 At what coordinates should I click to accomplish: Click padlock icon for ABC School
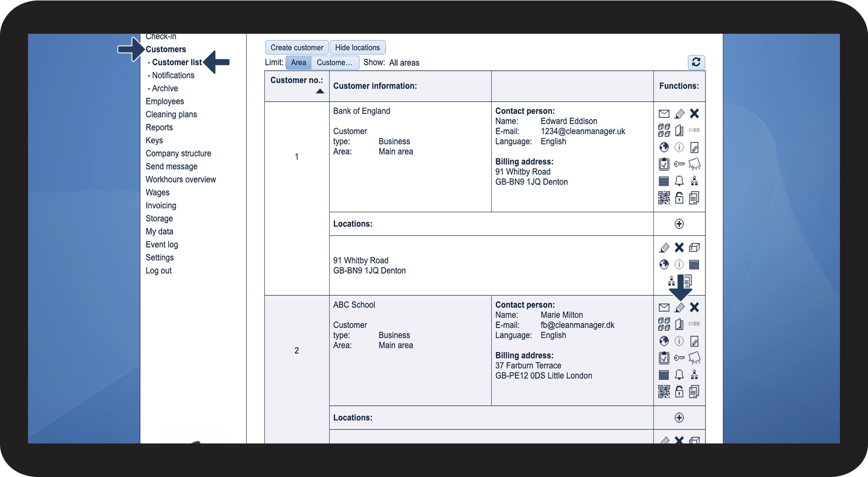pos(679,392)
